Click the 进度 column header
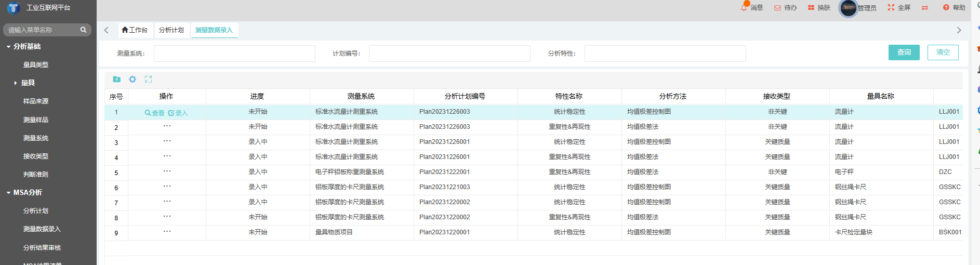 click(257, 96)
